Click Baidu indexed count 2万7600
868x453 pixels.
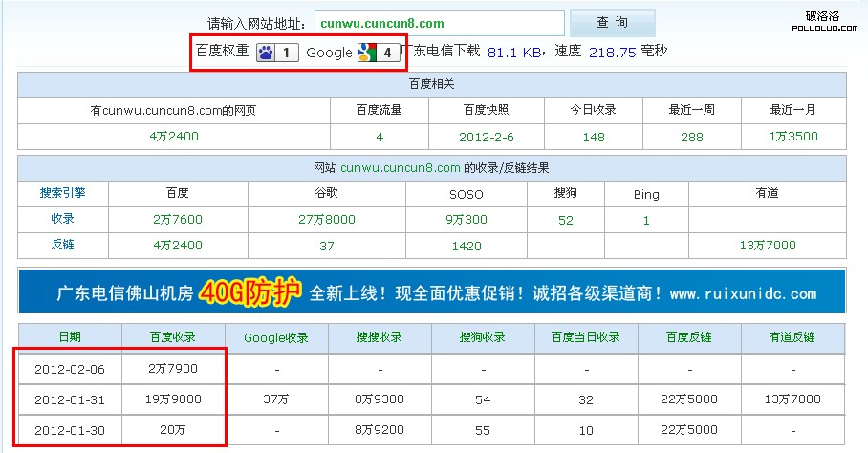[x=178, y=220]
